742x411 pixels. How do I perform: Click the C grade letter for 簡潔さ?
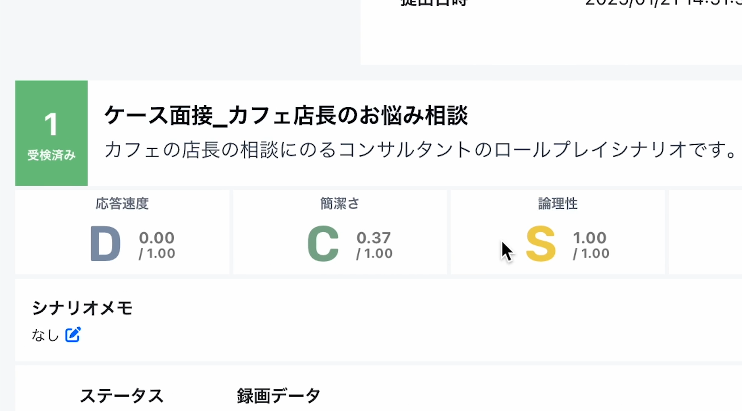pyautogui.click(x=323, y=244)
